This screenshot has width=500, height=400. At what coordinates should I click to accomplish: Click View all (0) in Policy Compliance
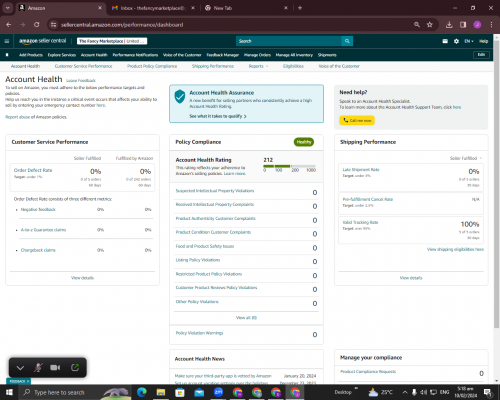(246, 318)
